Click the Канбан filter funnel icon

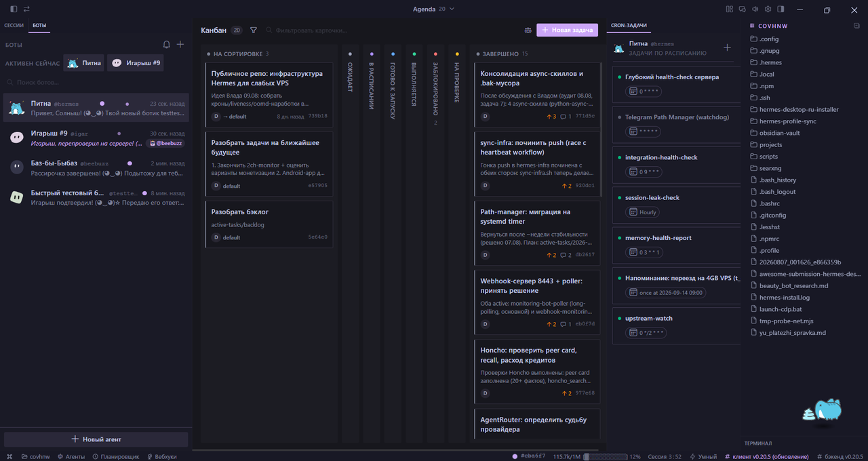click(x=254, y=31)
